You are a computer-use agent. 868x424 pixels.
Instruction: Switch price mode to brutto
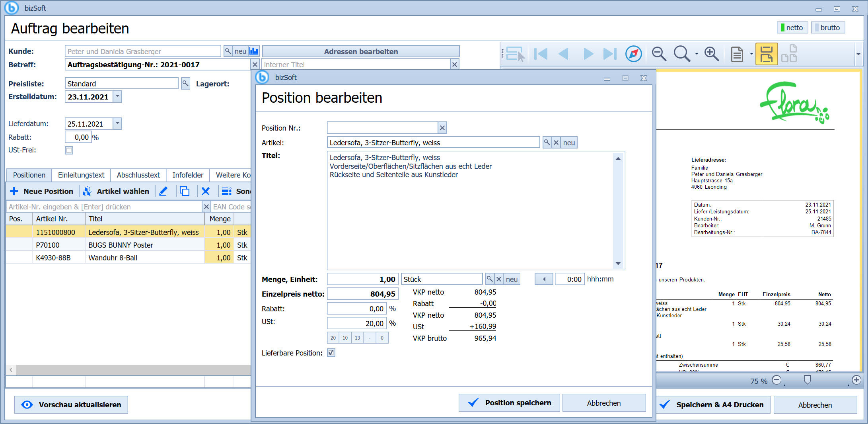tap(828, 27)
